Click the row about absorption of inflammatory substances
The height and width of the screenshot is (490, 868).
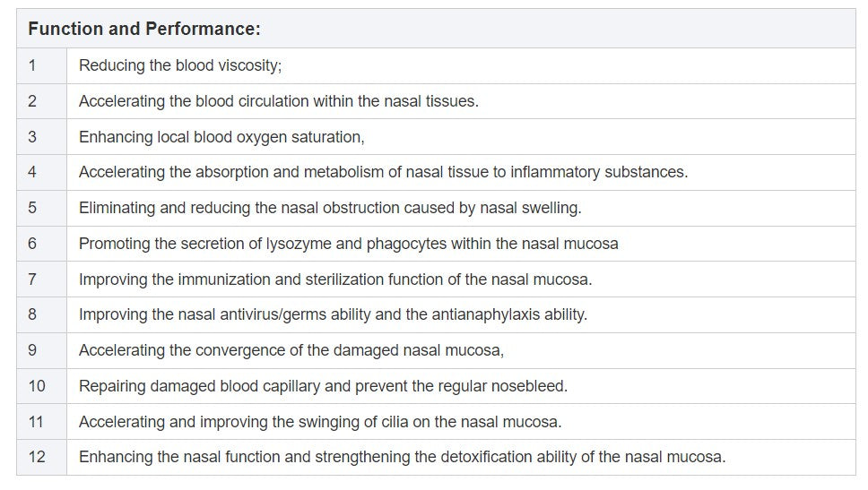click(x=383, y=172)
